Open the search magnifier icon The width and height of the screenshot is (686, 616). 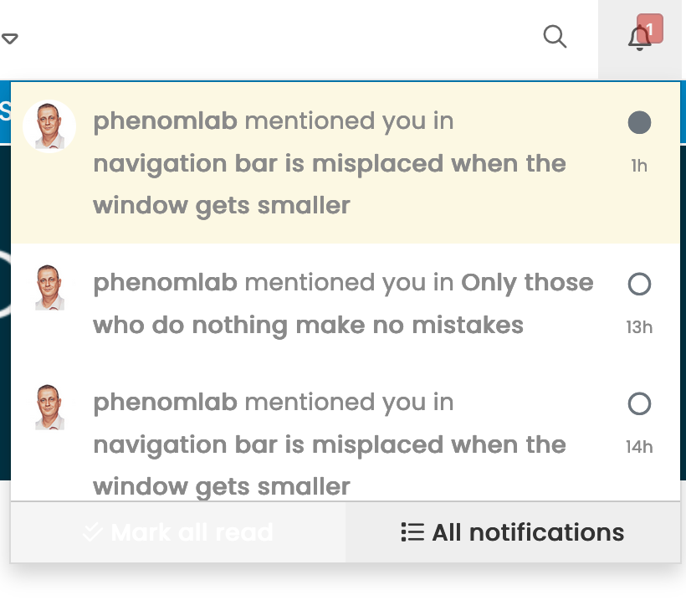click(x=555, y=37)
